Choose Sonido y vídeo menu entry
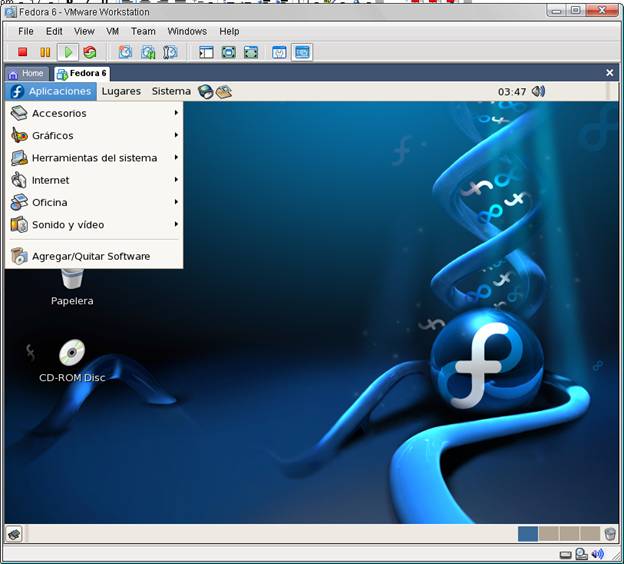Viewport: 624px width, 564px height. pos(94,224)
